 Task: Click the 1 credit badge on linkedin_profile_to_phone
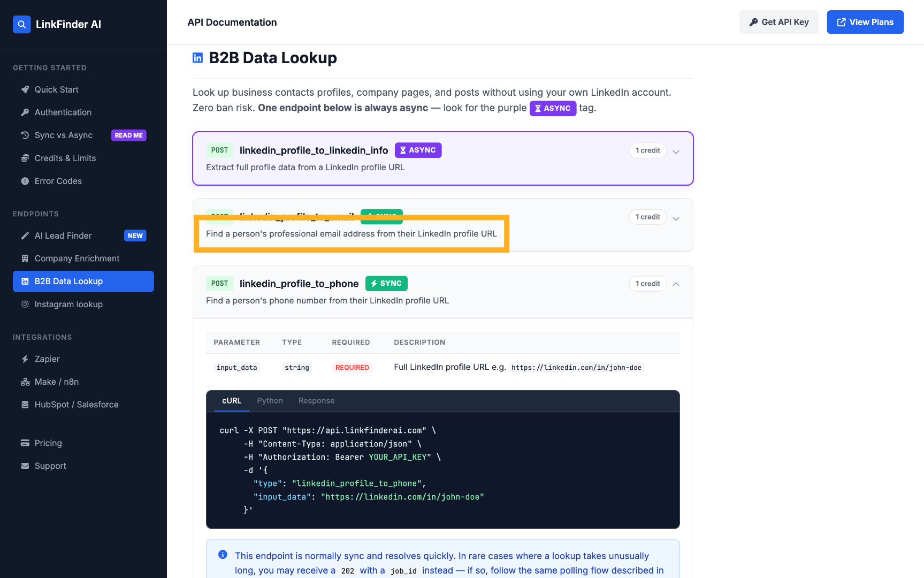(x=648, y=284)
